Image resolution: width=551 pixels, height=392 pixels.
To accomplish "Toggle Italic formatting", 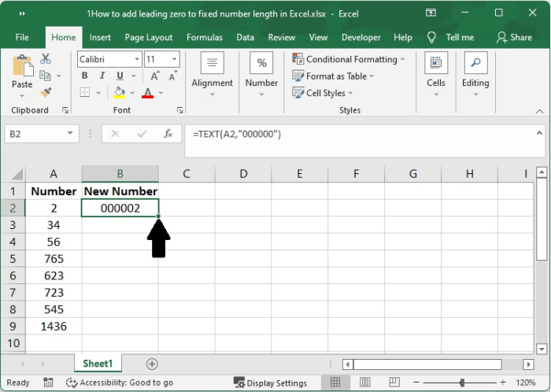I will (101, 76).
